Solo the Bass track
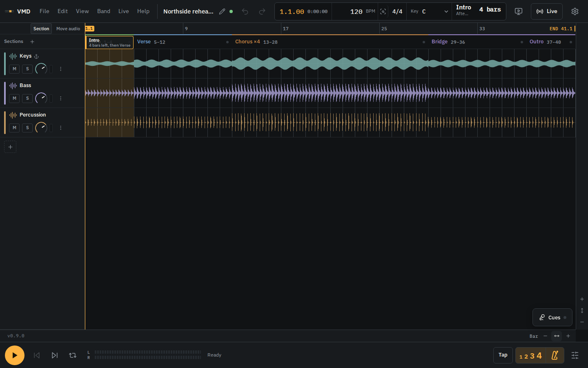588x368 pixels. (x=27, y=99)
